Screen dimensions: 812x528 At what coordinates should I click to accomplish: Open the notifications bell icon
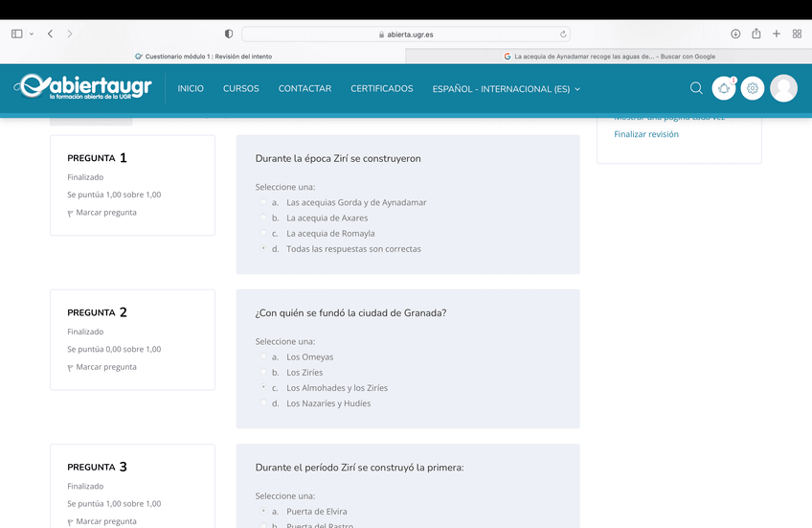coord(724,88)
